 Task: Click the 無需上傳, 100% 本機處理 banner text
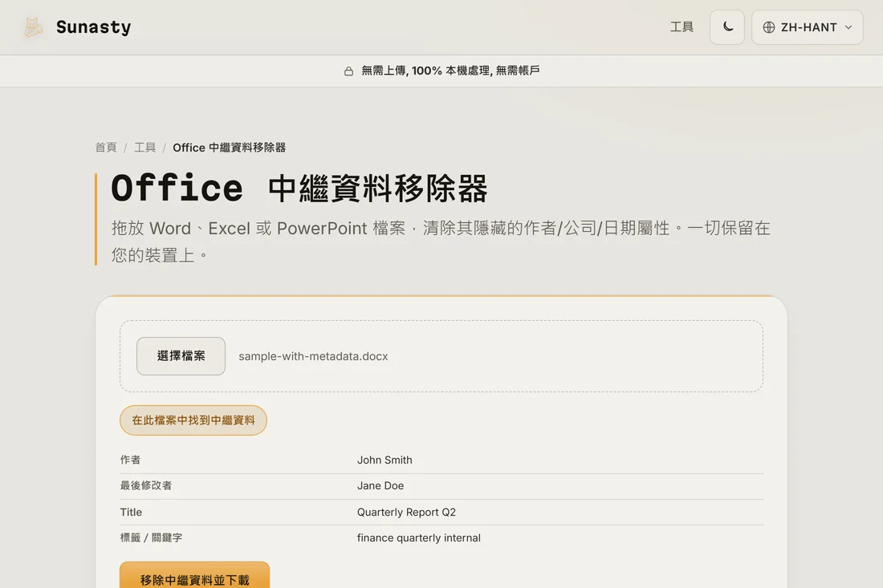click(x=450, y=71)
